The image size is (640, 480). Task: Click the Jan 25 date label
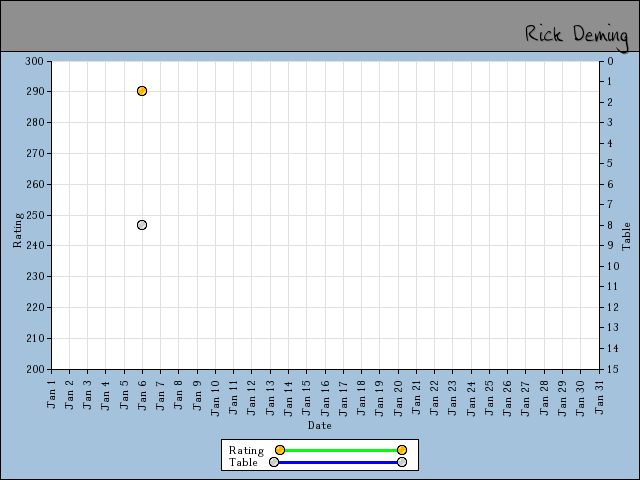coord(489,398)
